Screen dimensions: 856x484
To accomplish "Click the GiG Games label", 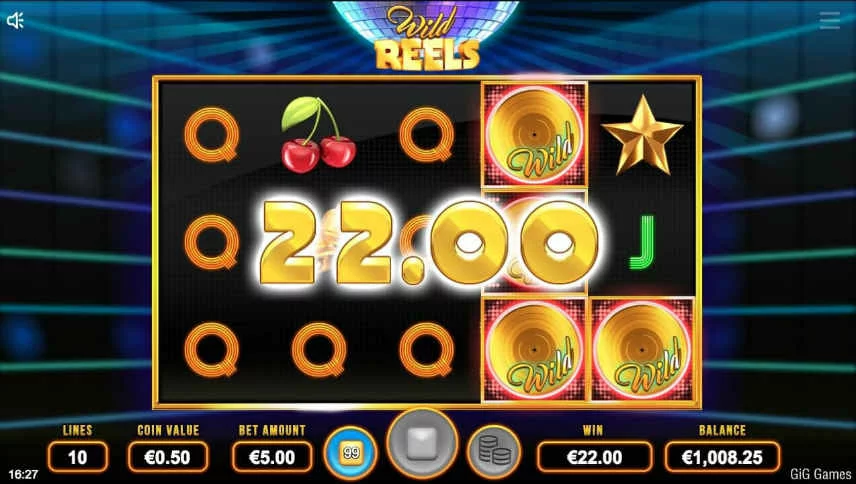I will [x=820, y=474].
